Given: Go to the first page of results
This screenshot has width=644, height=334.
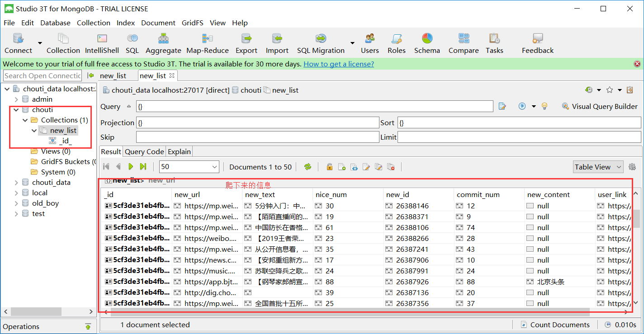Looking at the screenshot, I should point(106,167).
